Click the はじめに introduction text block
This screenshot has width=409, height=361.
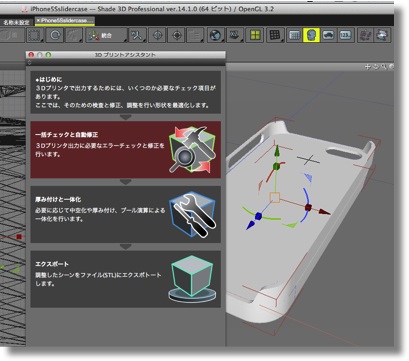(x=126, y=92)
